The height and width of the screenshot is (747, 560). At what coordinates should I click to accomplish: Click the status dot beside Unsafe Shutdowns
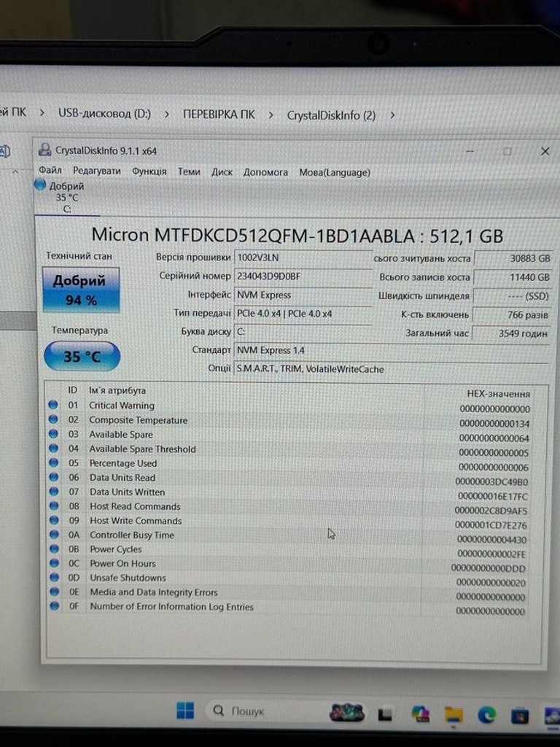(54, 578)
